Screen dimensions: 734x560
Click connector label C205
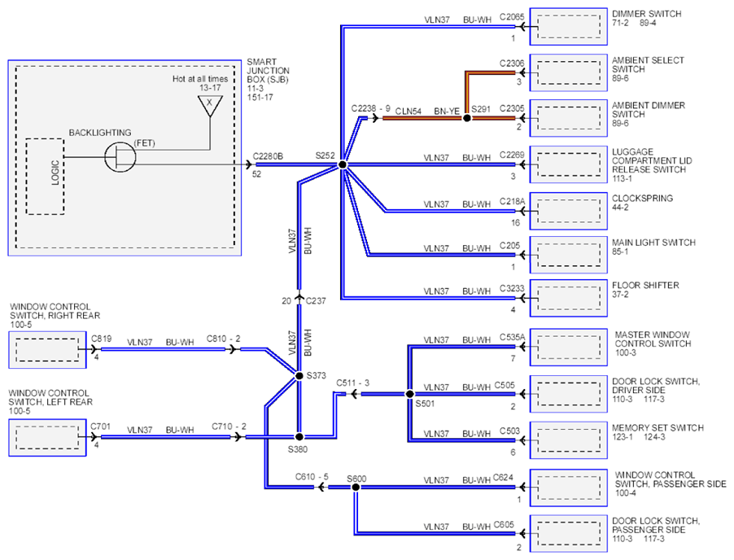509,245
